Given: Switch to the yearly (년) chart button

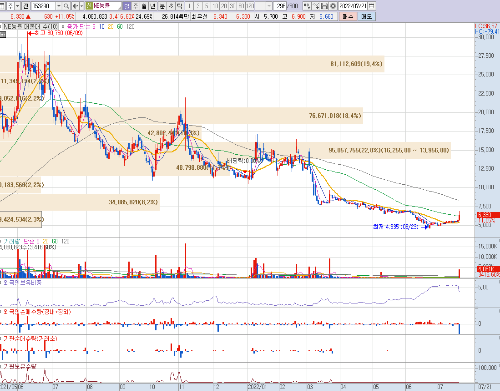Looking at the screenshot, I should point(152,6).
